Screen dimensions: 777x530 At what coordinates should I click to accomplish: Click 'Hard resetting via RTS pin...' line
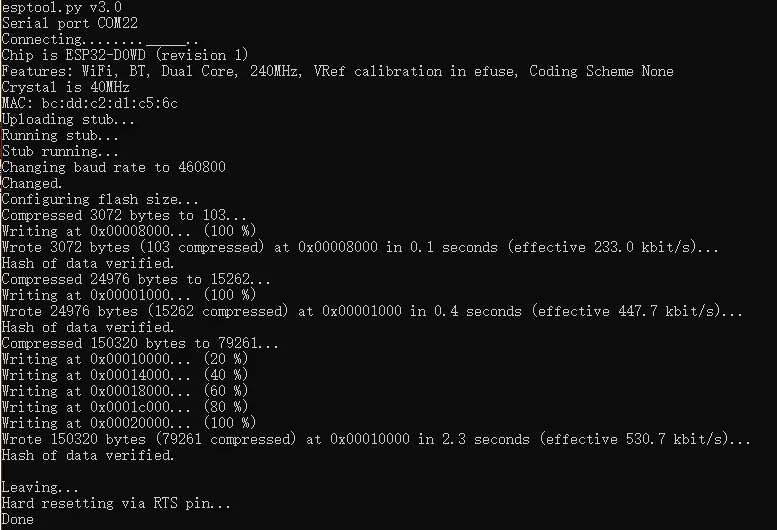click(116, 503)
